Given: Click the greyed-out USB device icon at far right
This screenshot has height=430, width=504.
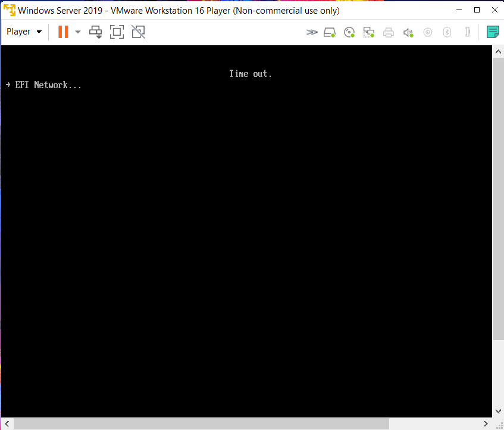Looking at the screenshot, I should [x=468, y=32].
